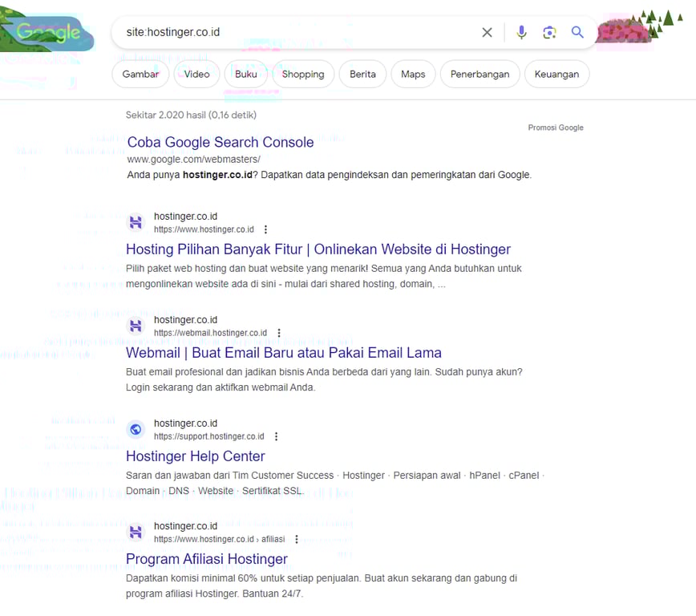Open Google Lens image search
The width and height of the screenshot is (696, 616).
(x=550, y=33)
